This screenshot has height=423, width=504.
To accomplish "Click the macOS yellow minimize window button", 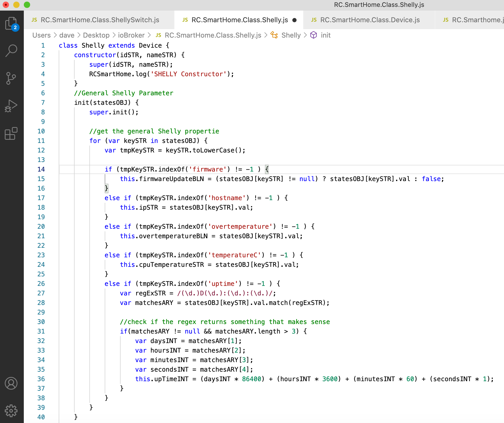I will click(x=16, y=5).
